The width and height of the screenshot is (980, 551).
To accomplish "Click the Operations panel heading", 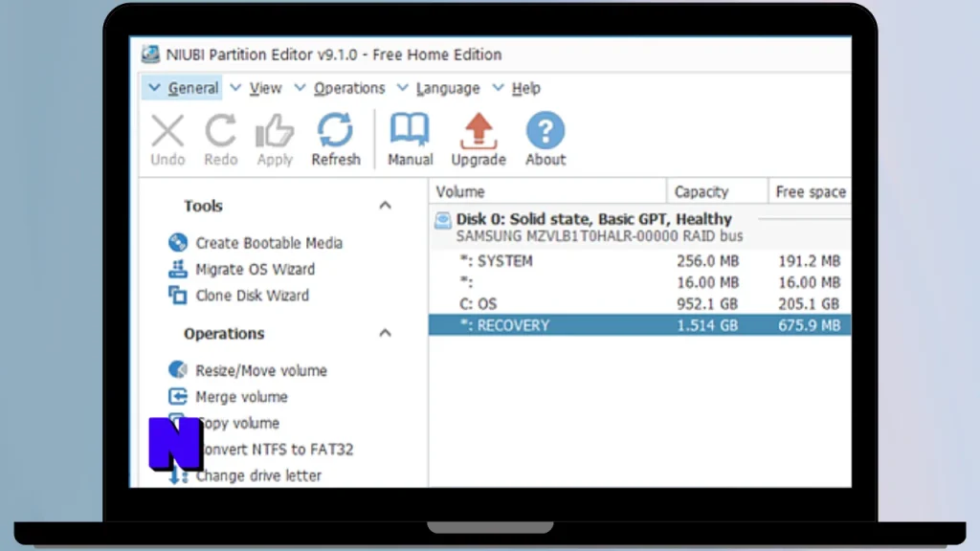I will pos(224,334).
